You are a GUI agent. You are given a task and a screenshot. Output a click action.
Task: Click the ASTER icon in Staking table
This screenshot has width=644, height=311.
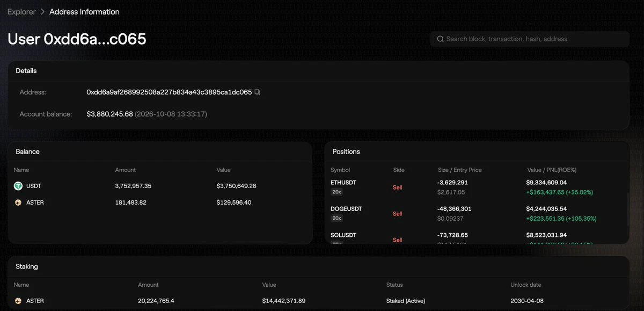[18, 301]
